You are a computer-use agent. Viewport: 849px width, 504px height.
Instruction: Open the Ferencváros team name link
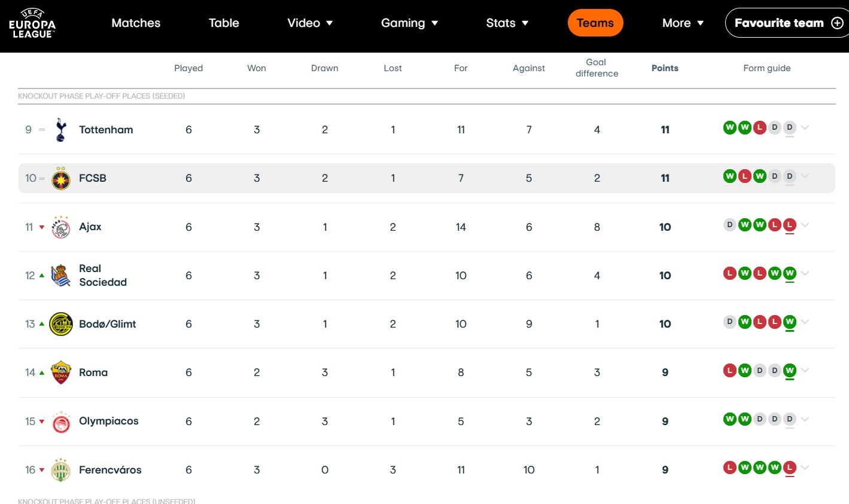[110, 470]
